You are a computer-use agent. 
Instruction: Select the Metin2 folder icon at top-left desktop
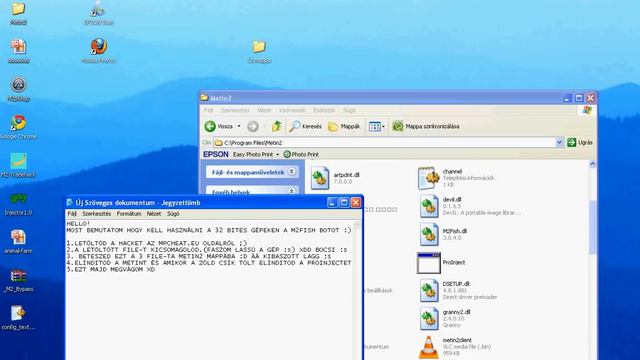pos(18,13)
